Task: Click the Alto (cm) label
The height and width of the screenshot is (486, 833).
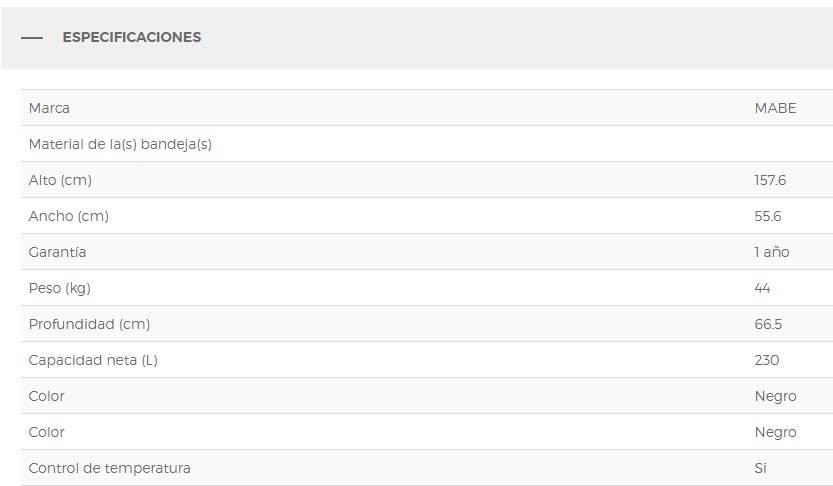Action: click(60, 180)
